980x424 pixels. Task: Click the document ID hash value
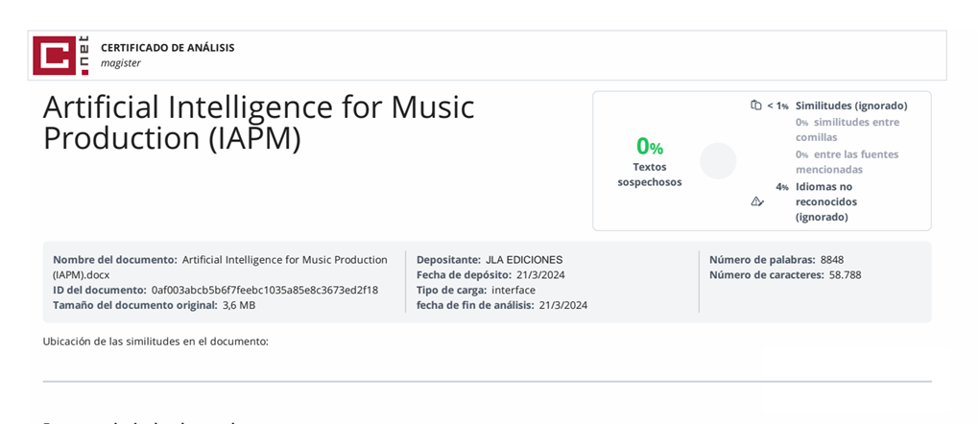(265, 290)
